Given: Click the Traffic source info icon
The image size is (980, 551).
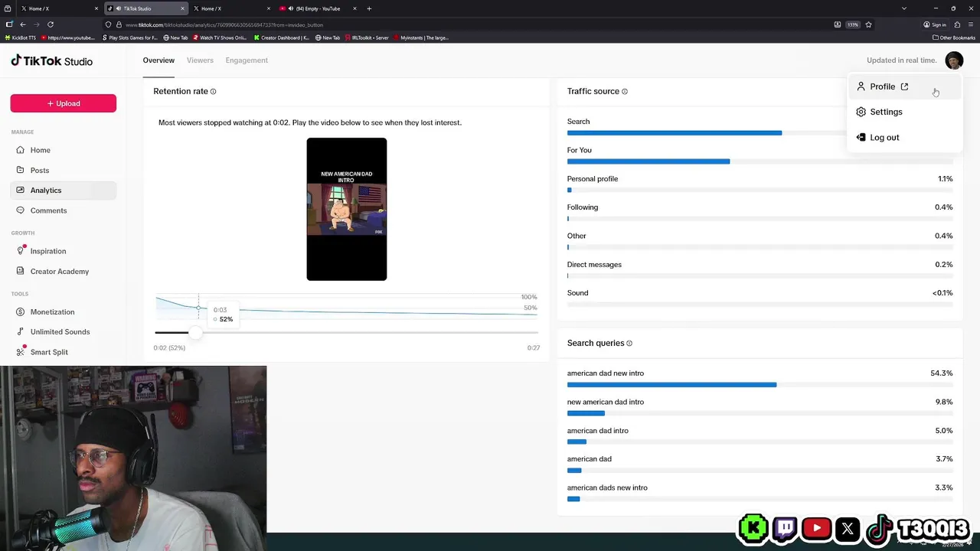Looking at the screenshot, I should click(x=625, y=92).
